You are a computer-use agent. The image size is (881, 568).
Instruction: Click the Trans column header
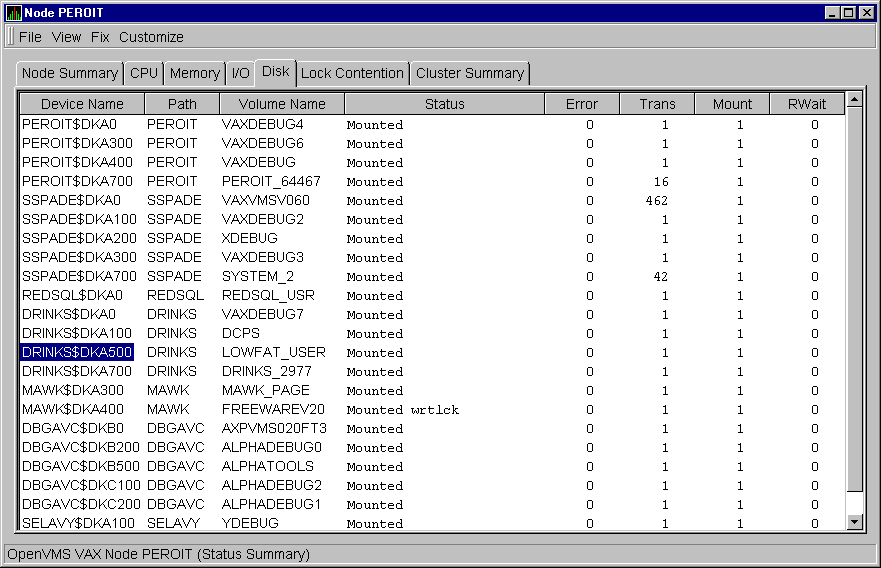[657, 104]
